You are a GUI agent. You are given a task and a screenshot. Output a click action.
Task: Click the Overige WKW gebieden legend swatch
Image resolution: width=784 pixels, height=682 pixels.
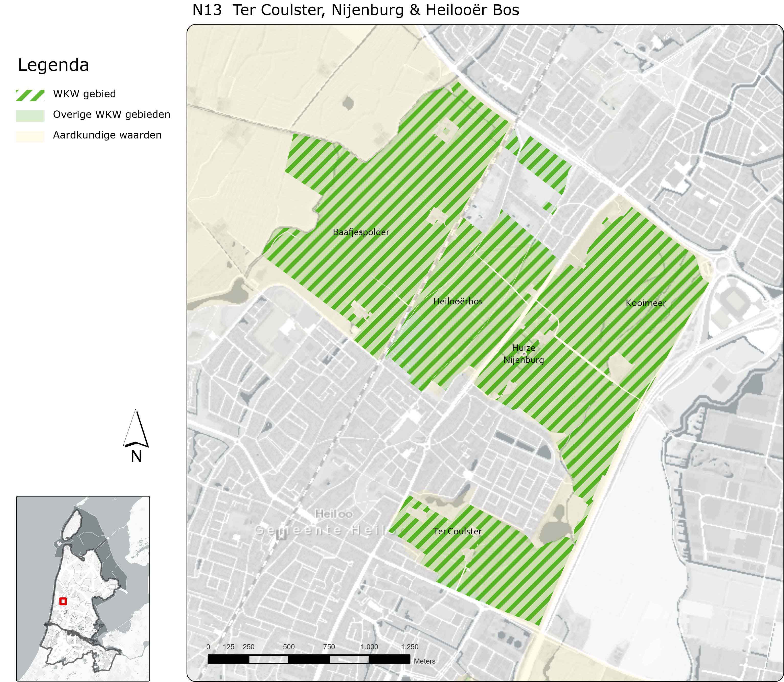30,116
